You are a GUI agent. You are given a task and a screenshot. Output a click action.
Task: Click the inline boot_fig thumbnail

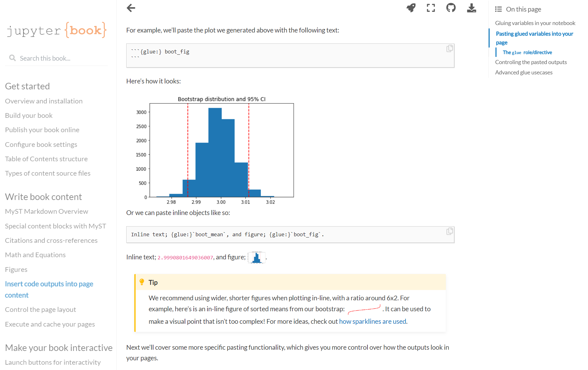tap(257, 257)
